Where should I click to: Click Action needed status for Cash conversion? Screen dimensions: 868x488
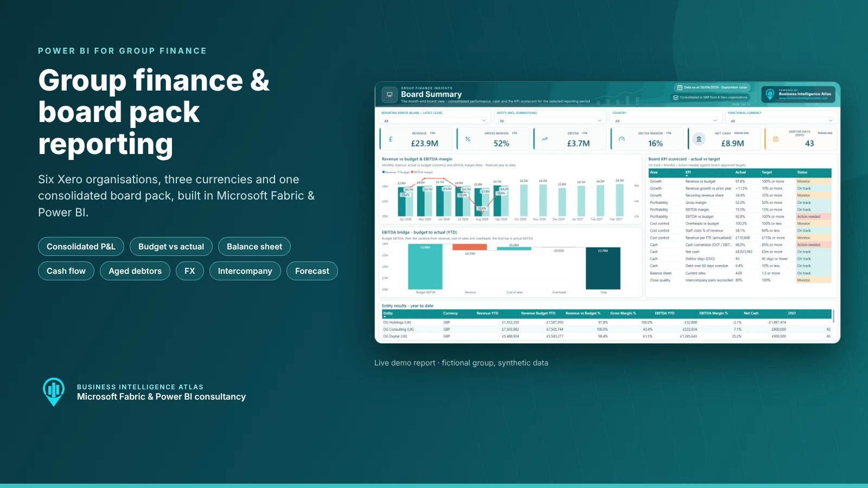pyautogui.click(x=813, y=245)
